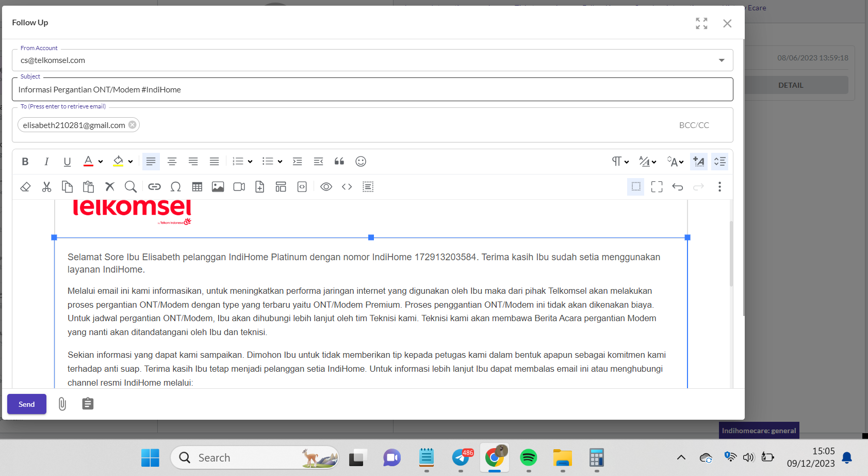868x476 pixels.
Task: Open highlight color dropdown arrow
Action: click(130, 162)
